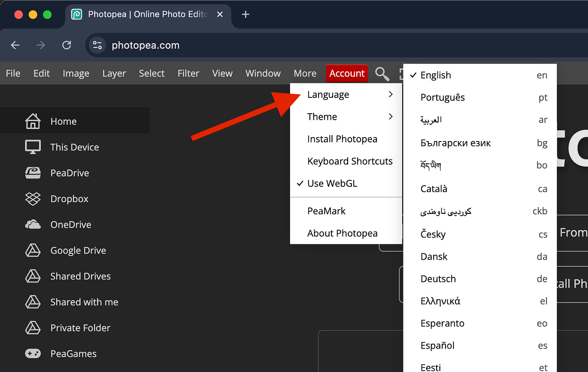Click the Home house icon in sidebar

pos(33,121)
